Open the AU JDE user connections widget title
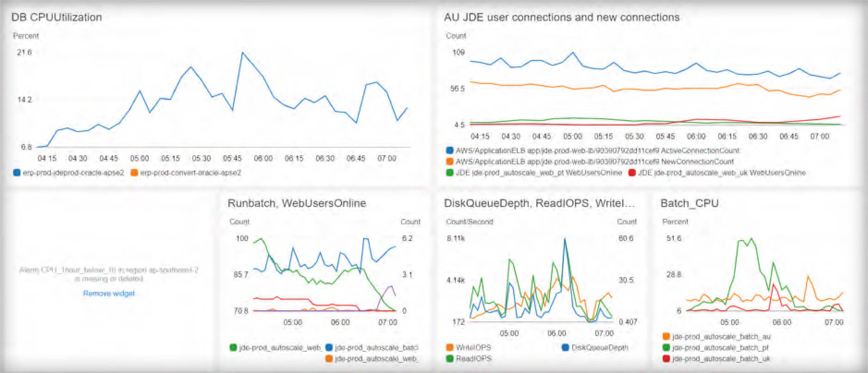This screenshot has width=868, height=373. point(562,17)
